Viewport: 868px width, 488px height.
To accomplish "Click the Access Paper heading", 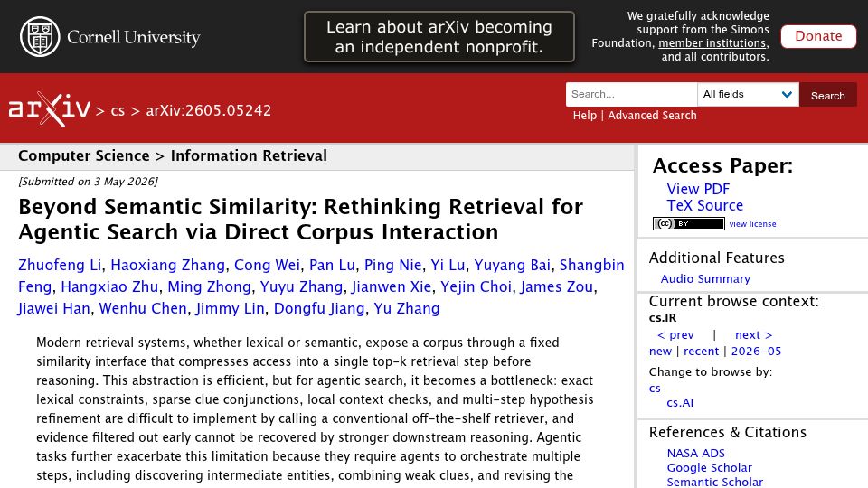I will 722,165.
